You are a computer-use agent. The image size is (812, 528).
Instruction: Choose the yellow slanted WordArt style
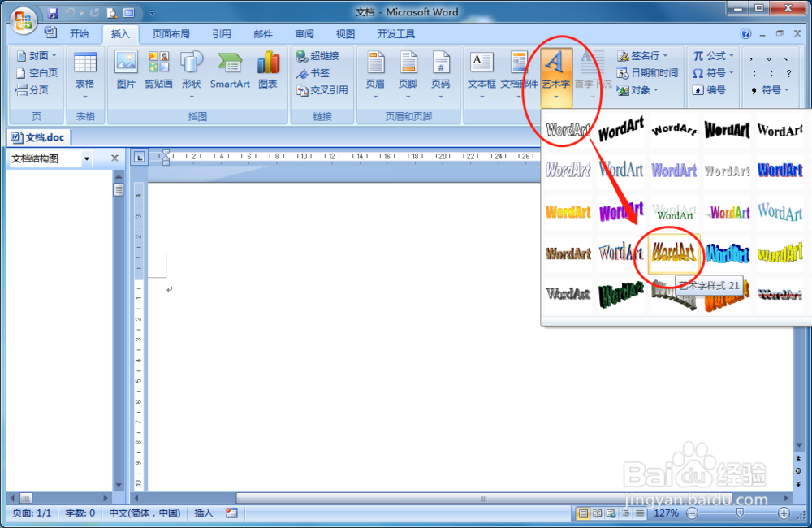780,253
